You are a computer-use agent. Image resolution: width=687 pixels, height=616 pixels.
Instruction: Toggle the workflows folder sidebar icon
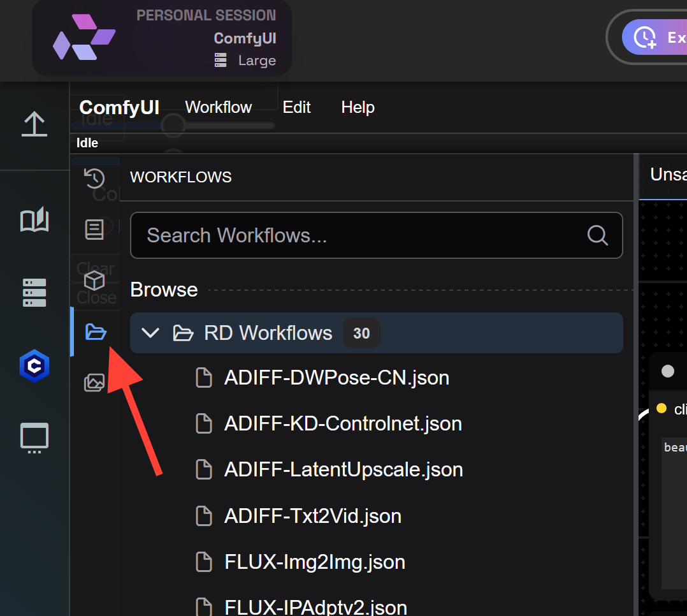point(95,332)
